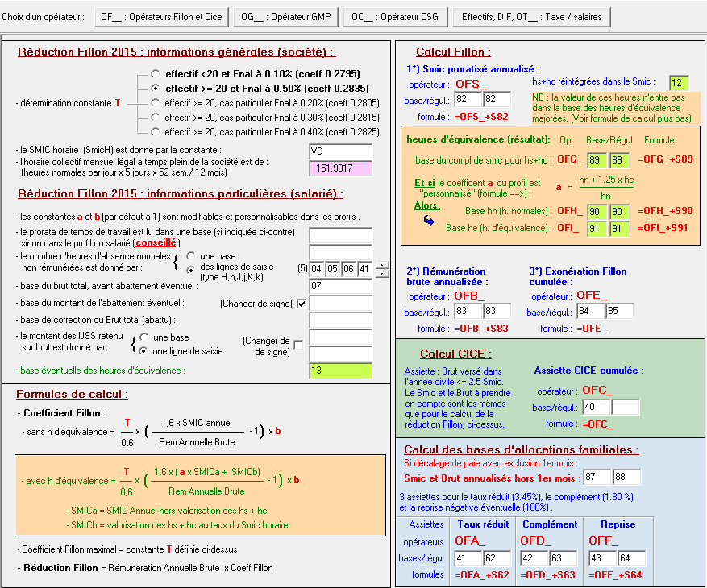
Task: Click OFH_ base hn field containing first 90
Action: (x=597, y=211)
